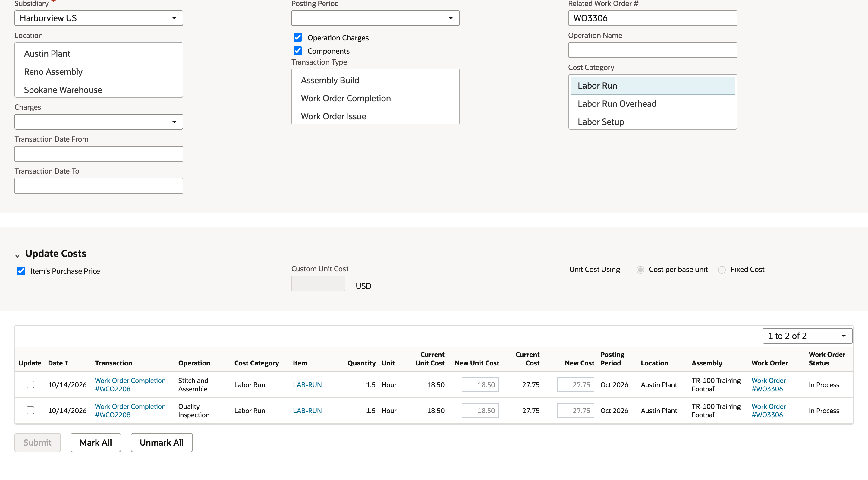868x480 pixels.
Task: Sort table by Cost Category column header
Action: (x=257, y=363)
